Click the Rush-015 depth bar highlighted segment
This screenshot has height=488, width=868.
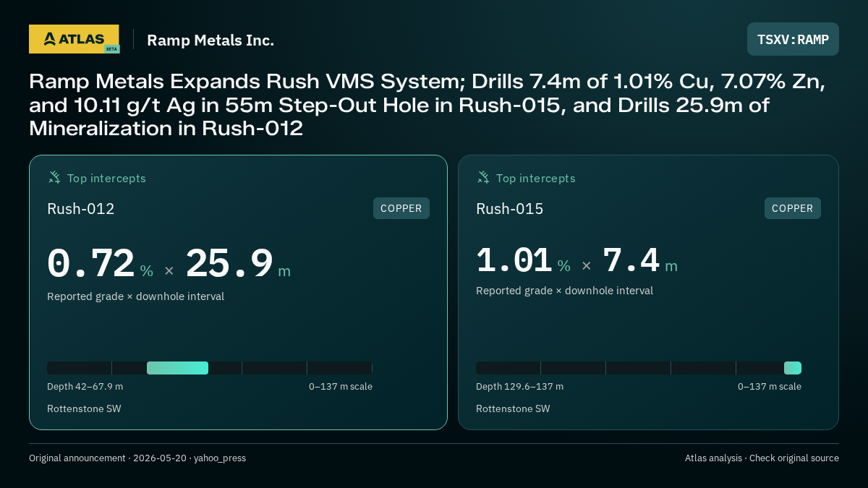tap(793, 368)
